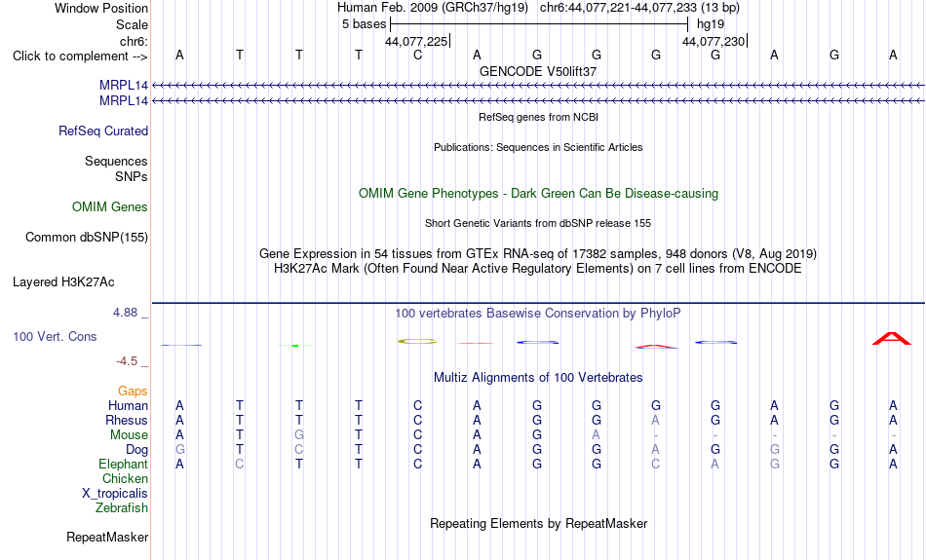Click '100 vertebrates Basewise Conservation by PhyloP' title
926x560 pixels.
click(x=538, y=314)
